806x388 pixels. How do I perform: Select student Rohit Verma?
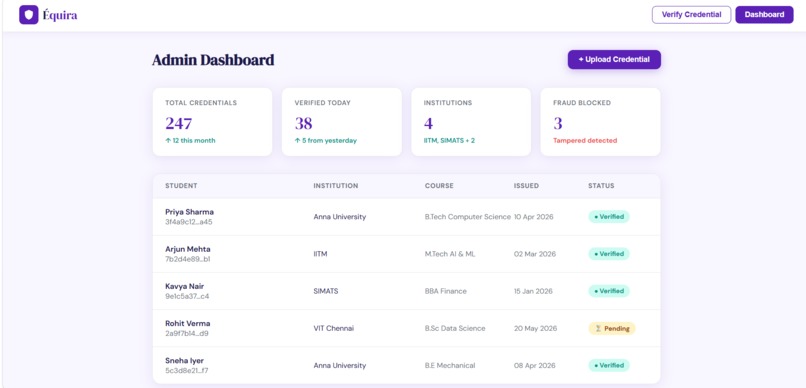pyautogui.click(x=188, y=323)
